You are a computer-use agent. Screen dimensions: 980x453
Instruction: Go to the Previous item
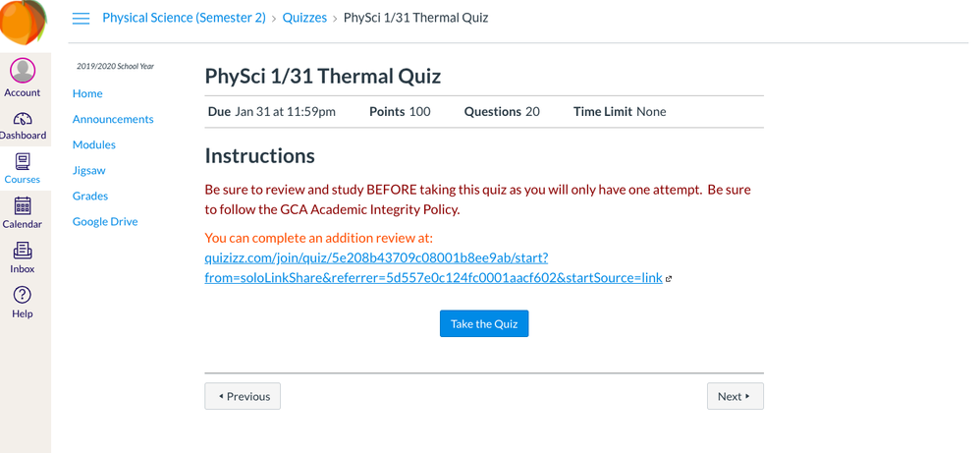243,396
